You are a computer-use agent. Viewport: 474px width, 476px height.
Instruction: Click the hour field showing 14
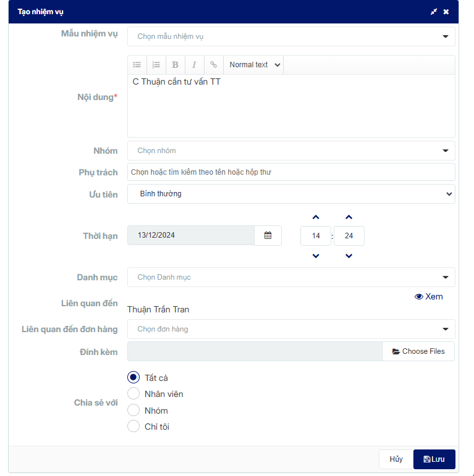coord(316,236)
